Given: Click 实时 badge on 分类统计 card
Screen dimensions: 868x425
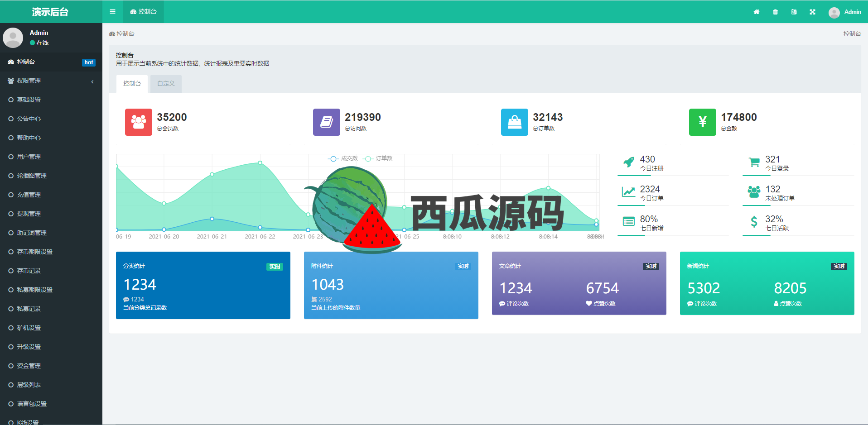Looking at the screenshot, I should (x=275, y=267).
